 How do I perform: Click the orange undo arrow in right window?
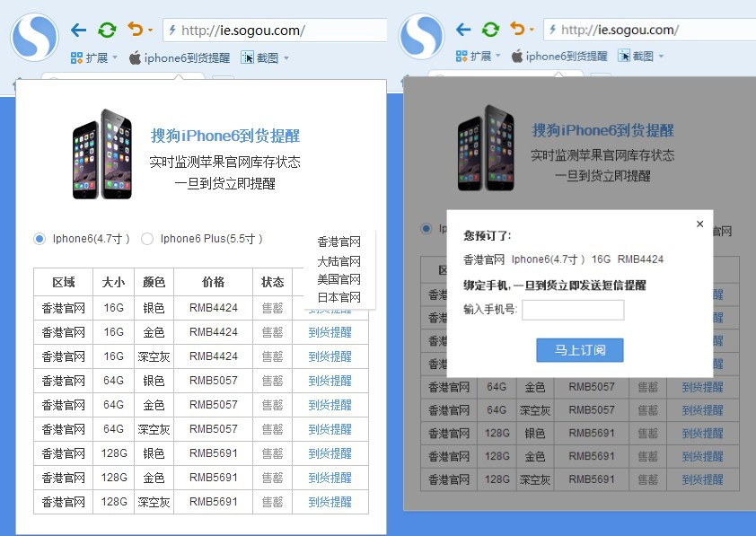pos(517,29)
